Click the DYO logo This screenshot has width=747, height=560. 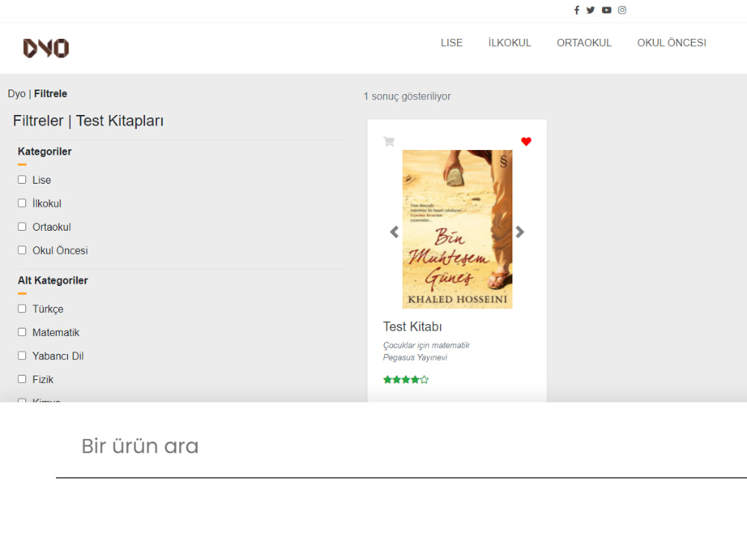click(46, 48)
